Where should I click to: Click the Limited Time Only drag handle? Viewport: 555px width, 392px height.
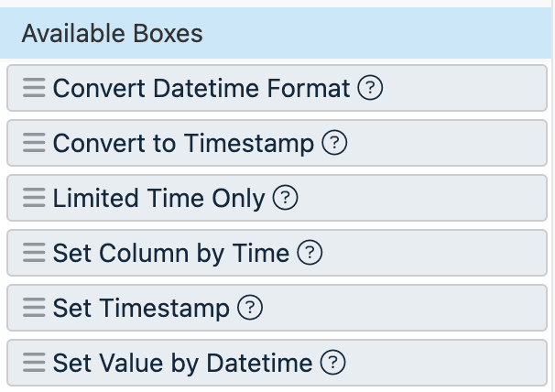pos(34,199)
